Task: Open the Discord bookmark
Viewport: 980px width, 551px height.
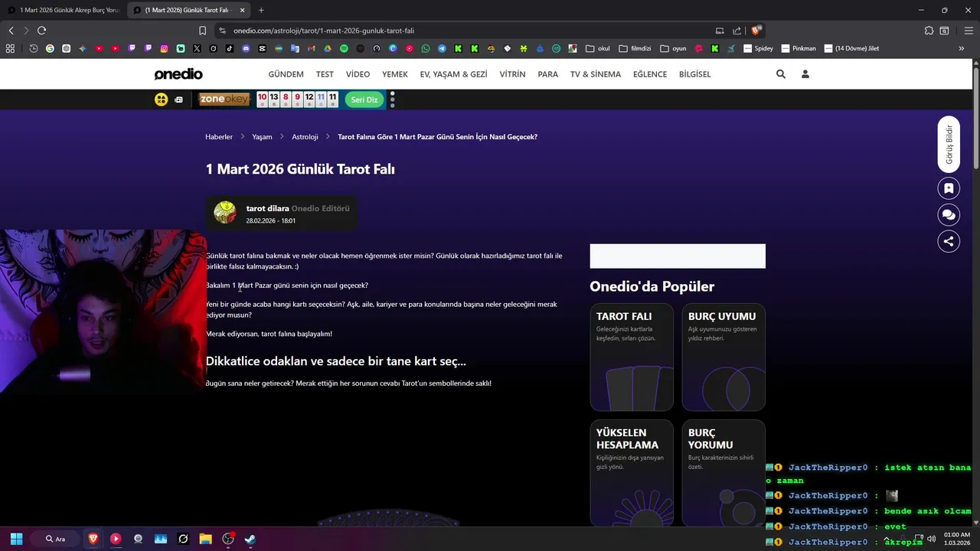Action: [x=246, y=48]
